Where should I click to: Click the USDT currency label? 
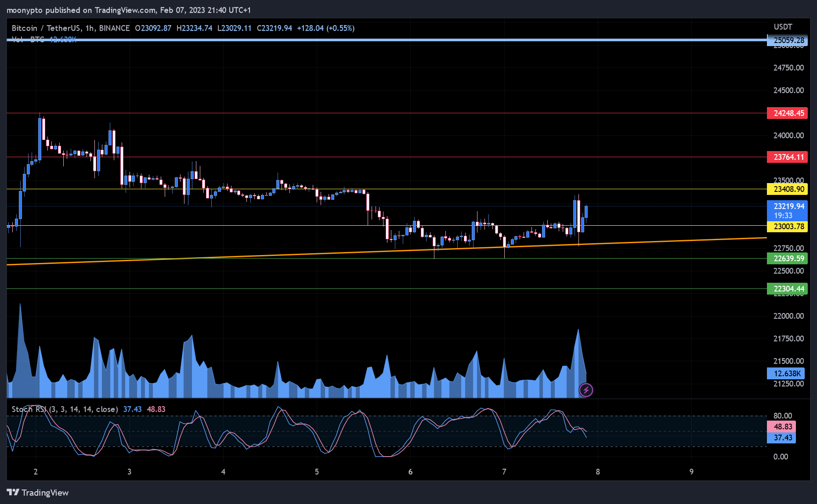coord(783,27)
